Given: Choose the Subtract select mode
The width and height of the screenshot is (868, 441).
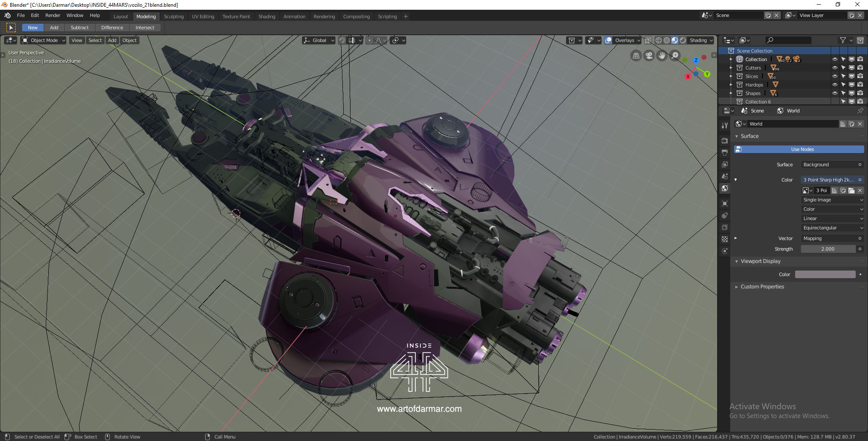Looking at the screenshot, I should point(80,28).
